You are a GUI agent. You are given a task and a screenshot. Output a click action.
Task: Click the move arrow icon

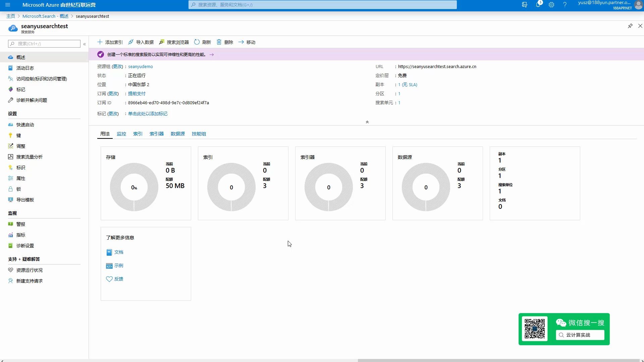[x=241, y=42]
